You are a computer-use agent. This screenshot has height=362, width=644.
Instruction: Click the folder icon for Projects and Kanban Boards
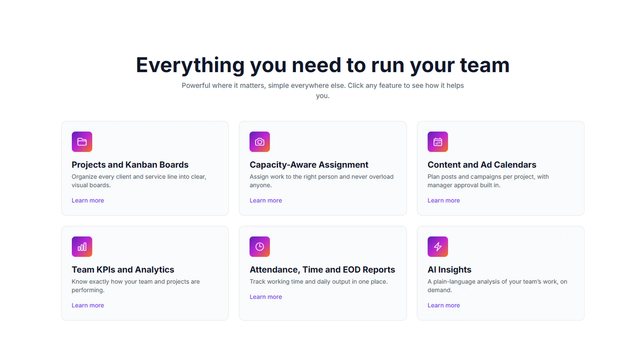click(x=82, y=142)
